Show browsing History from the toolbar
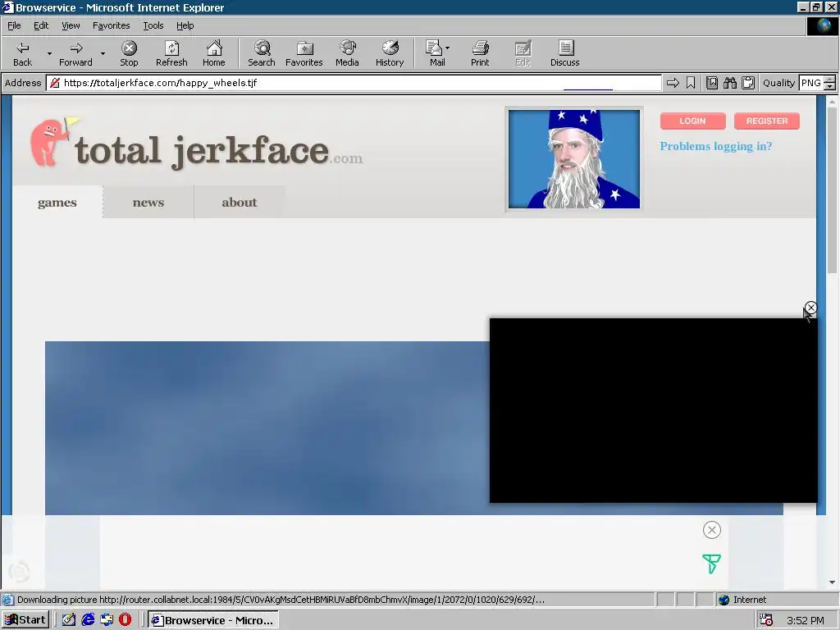Screen dimensions: 840x630 coord(390,53)
